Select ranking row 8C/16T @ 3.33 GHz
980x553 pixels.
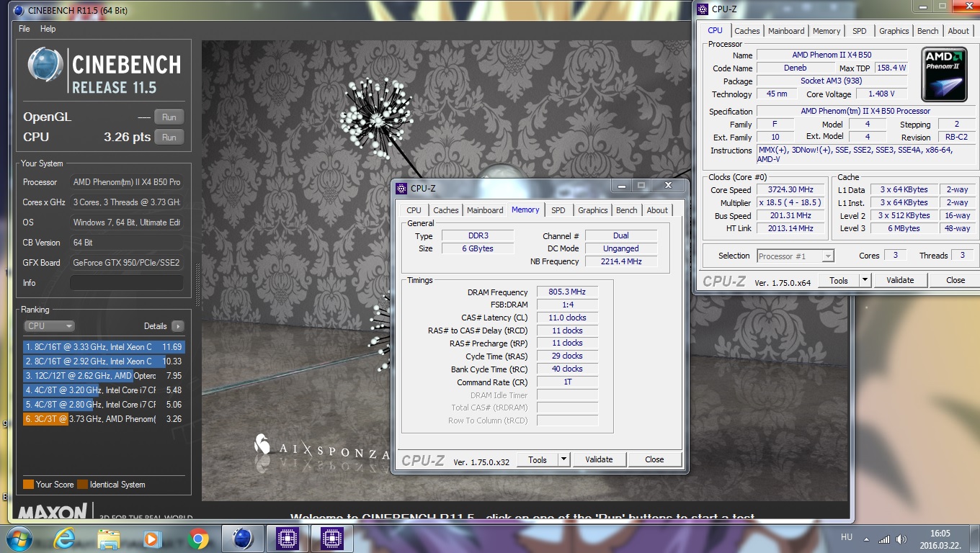[102, 347]
